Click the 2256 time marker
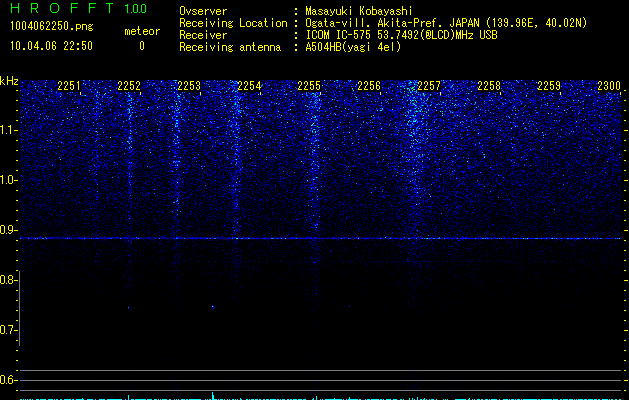This screenshot has height=400, width=629. (369, 85)
